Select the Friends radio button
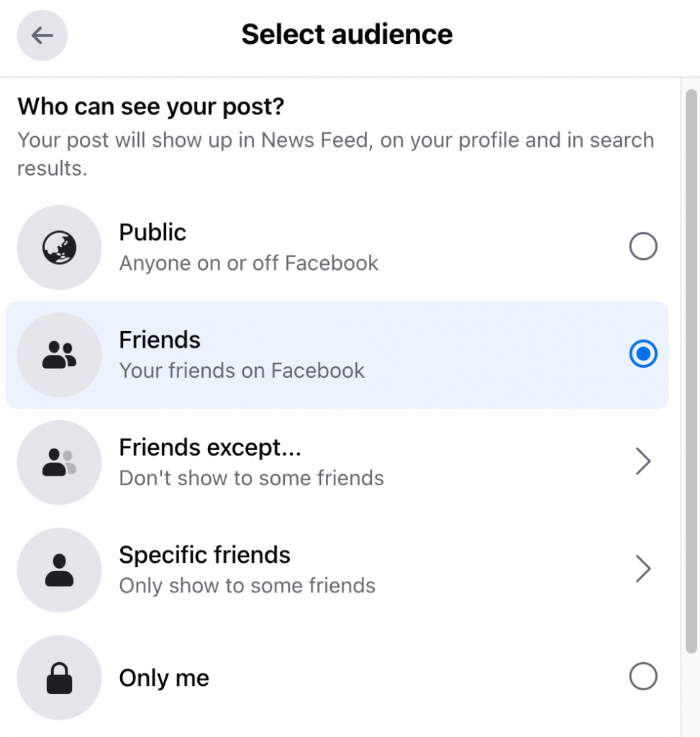The height and width of the screenshot is (737, 700). pyautogui.click(x=643, y=354)
